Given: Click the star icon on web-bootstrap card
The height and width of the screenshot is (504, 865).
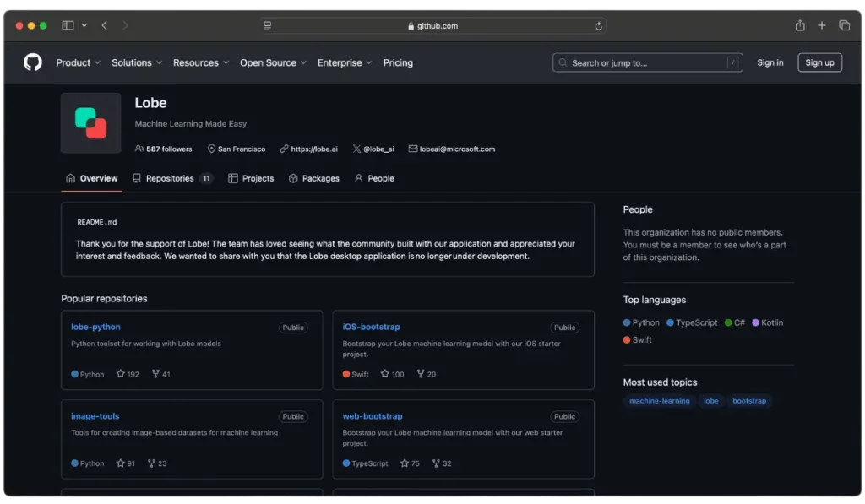Looking at the screenshot, I should (x=405, y=463).
